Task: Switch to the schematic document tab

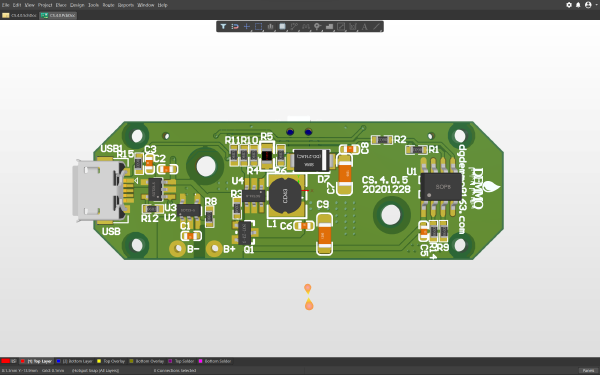Action: coord(20,15)
